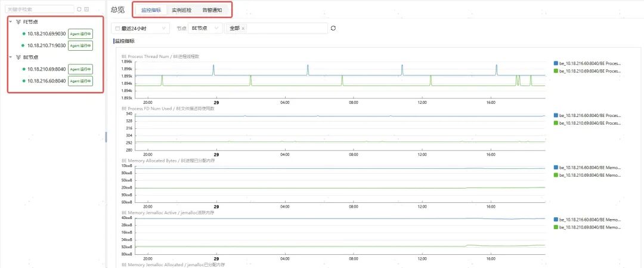
Task: Switch to the 告警通知 tab
Action: [212, 10]
